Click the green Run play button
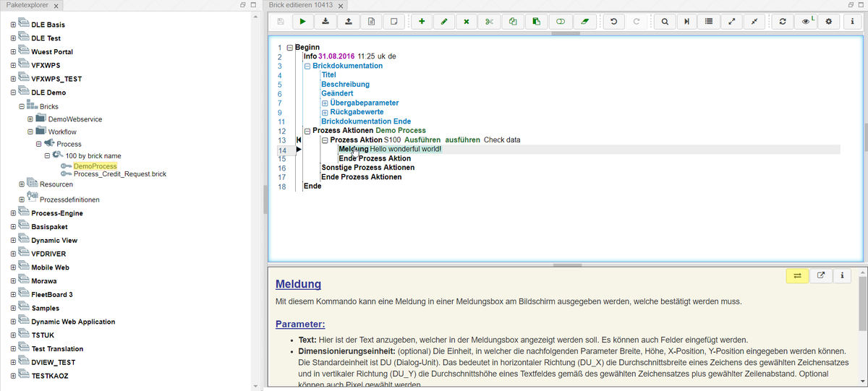This screenshot has height=391, width=868. (303, 22)
